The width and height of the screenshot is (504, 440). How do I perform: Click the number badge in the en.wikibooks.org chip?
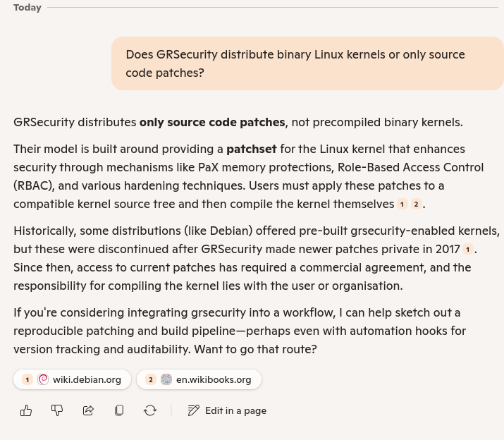[150, 379]
